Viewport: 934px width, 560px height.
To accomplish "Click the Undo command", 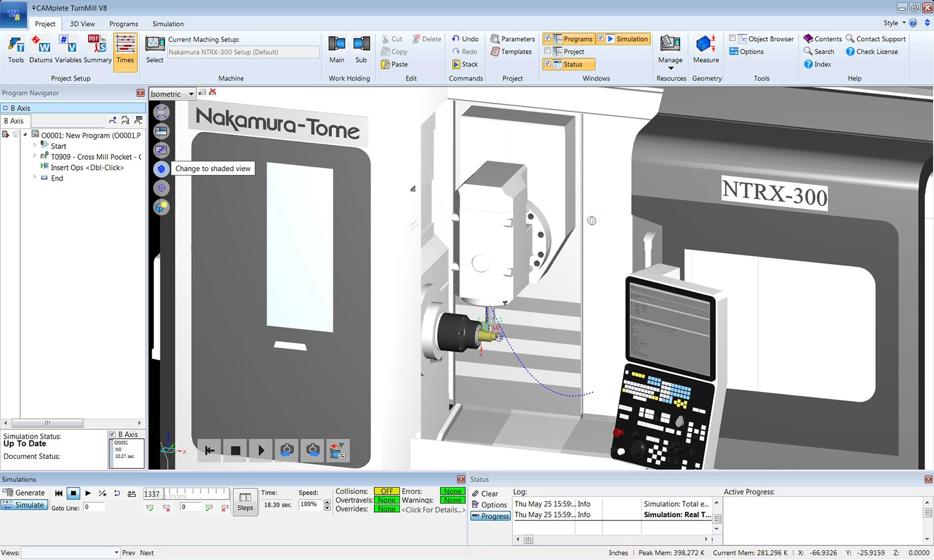I will tap(465, 39).
